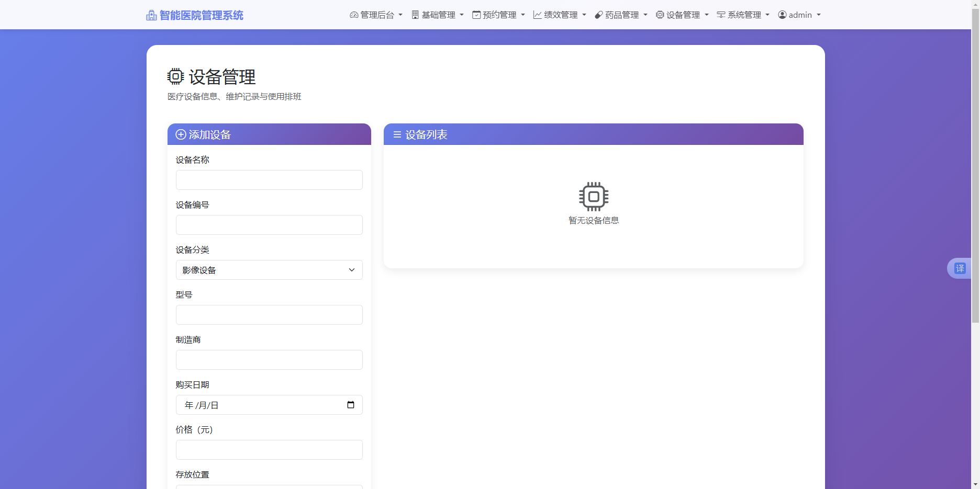The image size is (980, 489).
Task: Click the floating 译 translate button
Action: 961,268
